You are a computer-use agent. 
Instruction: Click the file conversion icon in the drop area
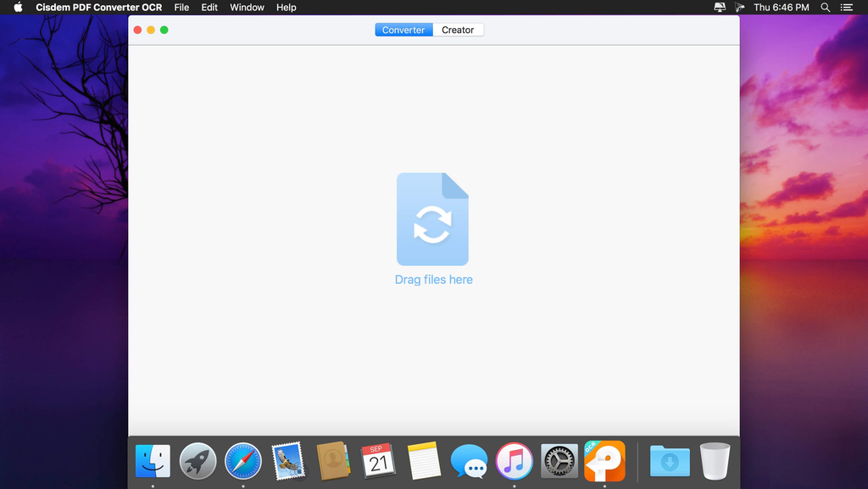(x=432, y=219)
